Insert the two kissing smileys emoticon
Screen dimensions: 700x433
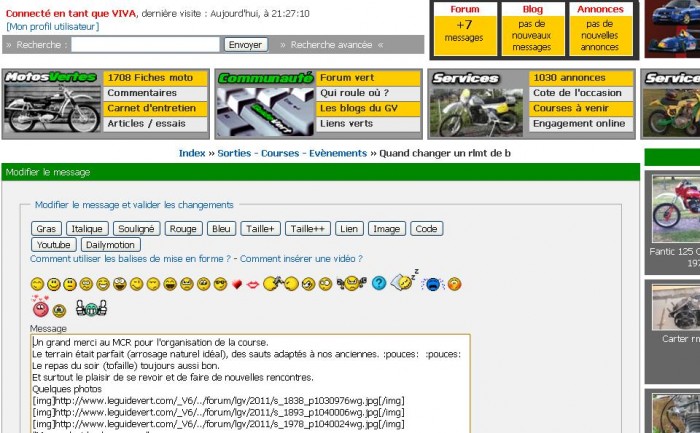click(280, 283)
